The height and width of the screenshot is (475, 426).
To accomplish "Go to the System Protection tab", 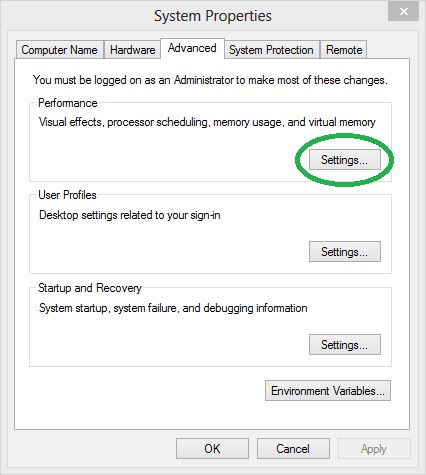I will (x=271, y=50).
